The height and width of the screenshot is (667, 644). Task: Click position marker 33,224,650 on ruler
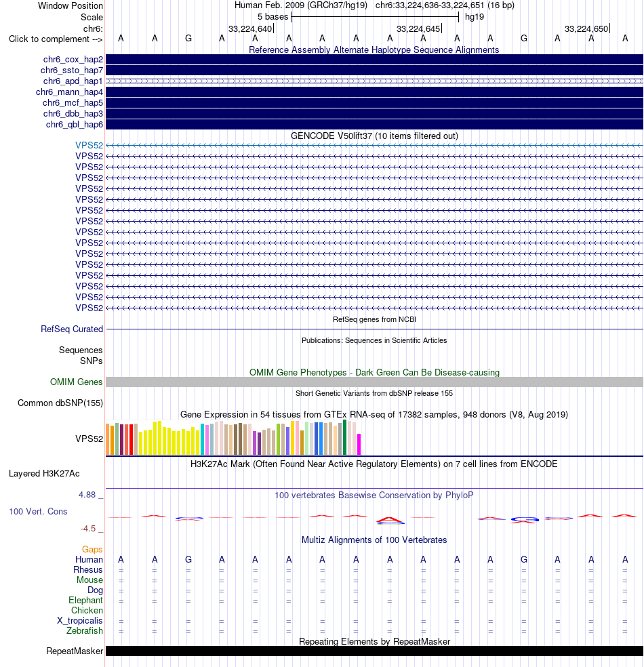click(x=587, y=29)
